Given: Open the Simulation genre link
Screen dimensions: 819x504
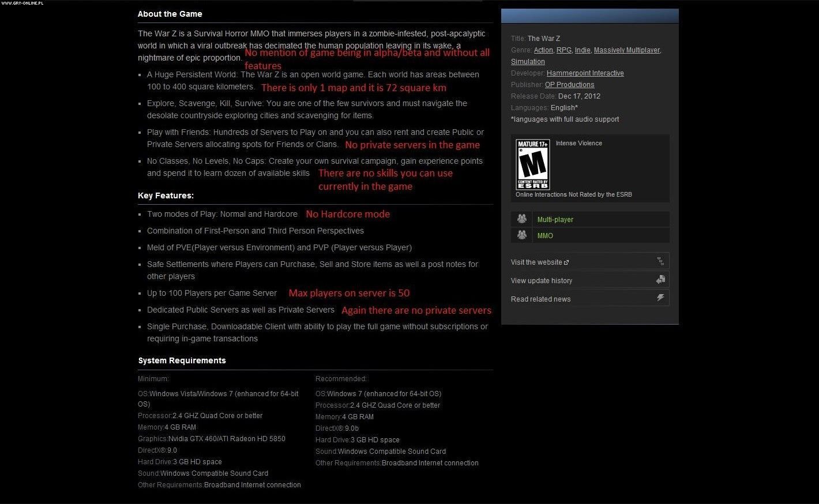Looking at the screenshot, I should pyautogui.click(x=528, y=62).
